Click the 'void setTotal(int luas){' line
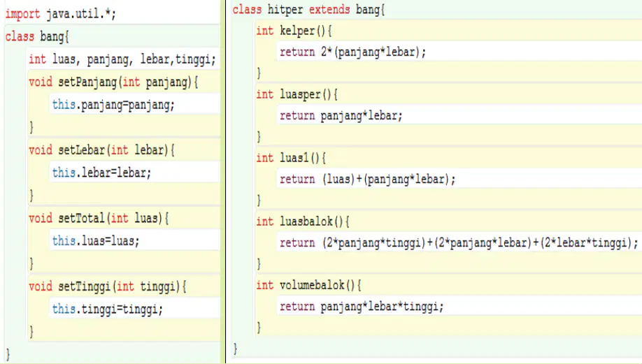 point(99,219)
